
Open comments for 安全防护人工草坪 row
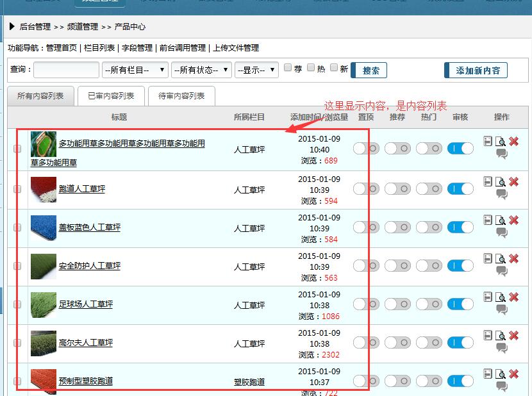point(502,271)
